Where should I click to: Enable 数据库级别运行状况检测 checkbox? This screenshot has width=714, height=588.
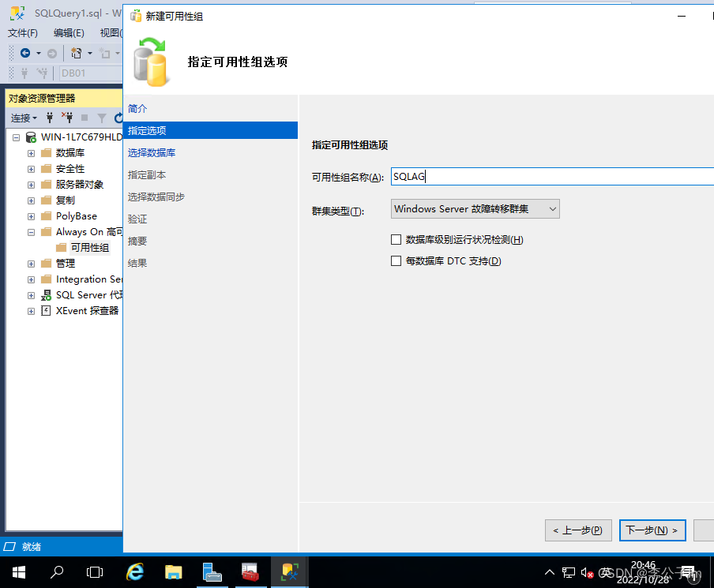396,239
